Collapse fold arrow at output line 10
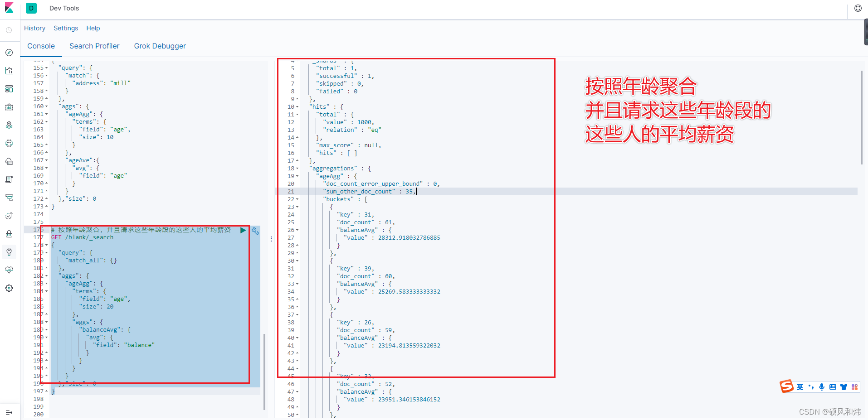The height and width of the screenshot is (420, 868). (297, 107)
